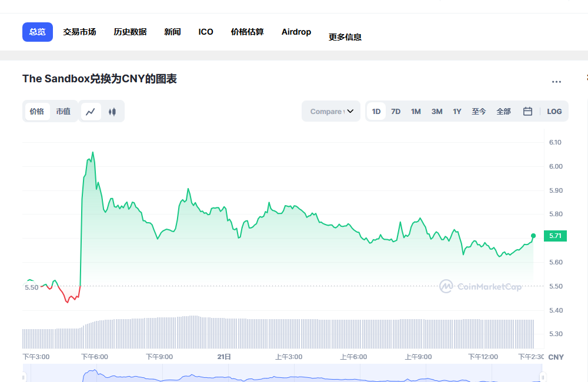This screenshot has width=588, height=382.
Task: Open the 新闻 news tab
Action: [x=172, y=32]
